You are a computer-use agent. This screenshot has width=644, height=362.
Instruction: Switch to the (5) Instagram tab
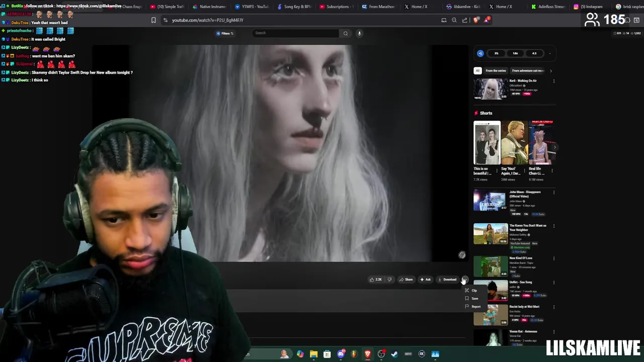[591, 7]
